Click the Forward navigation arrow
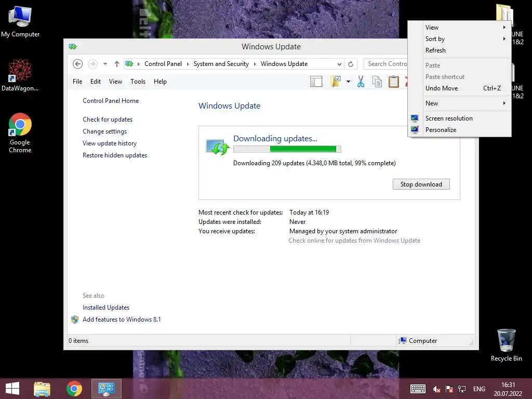Screen dimensions: 532x399 pyautogui.click(x=92, y=64)
